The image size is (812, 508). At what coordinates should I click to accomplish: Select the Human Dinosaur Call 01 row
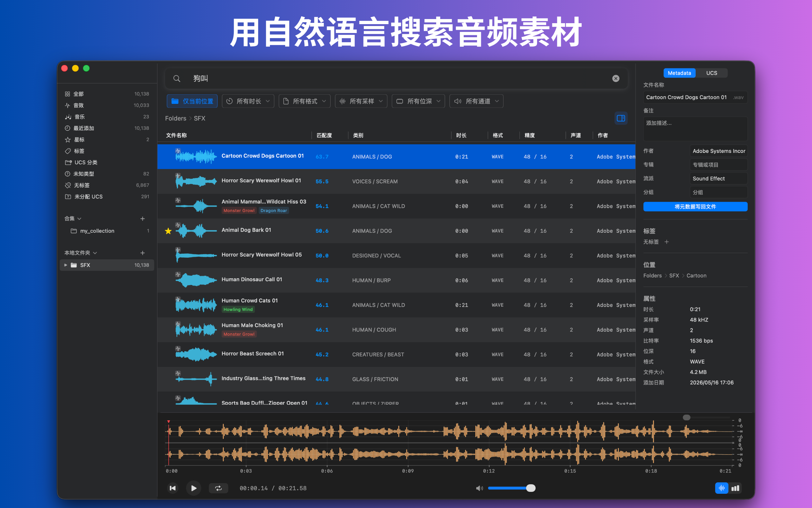pos(396,280)
